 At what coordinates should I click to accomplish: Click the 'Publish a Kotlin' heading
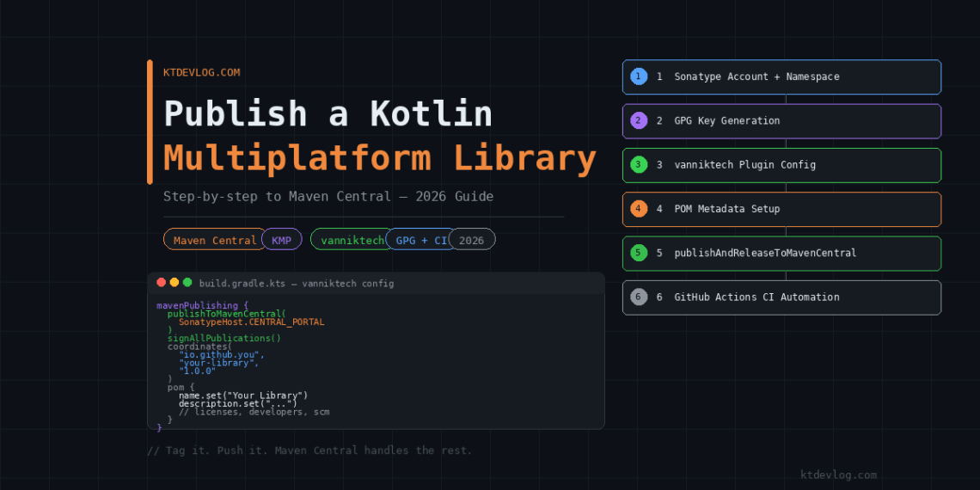(x=328, y=114)
